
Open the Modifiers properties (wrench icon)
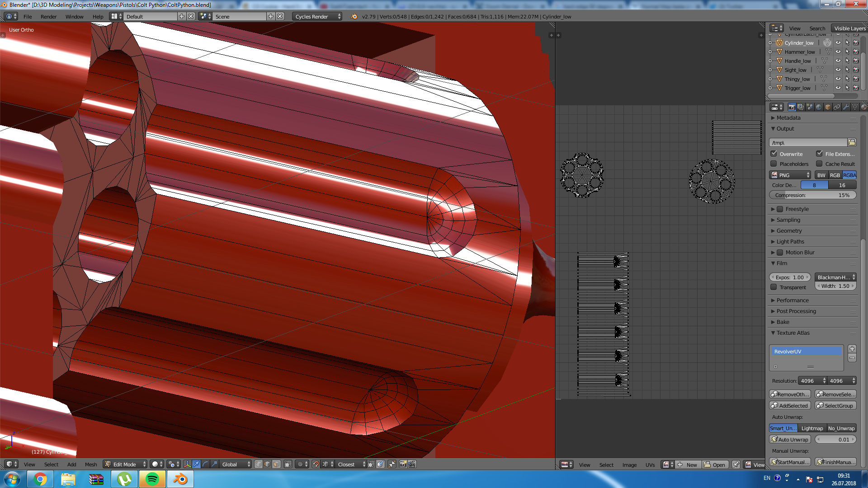coord(846,107)
